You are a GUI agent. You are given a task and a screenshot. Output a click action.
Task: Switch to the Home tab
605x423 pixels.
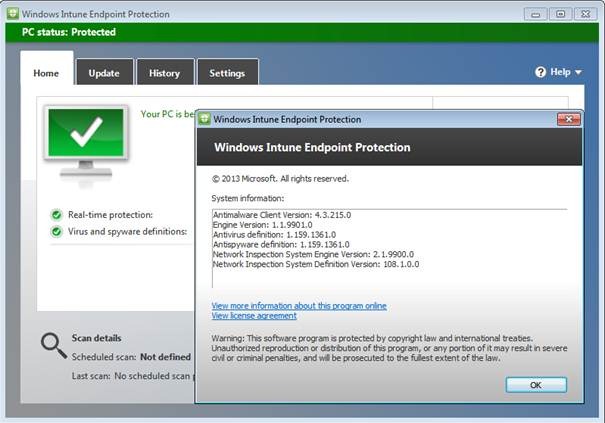click(x=46, y=73)
